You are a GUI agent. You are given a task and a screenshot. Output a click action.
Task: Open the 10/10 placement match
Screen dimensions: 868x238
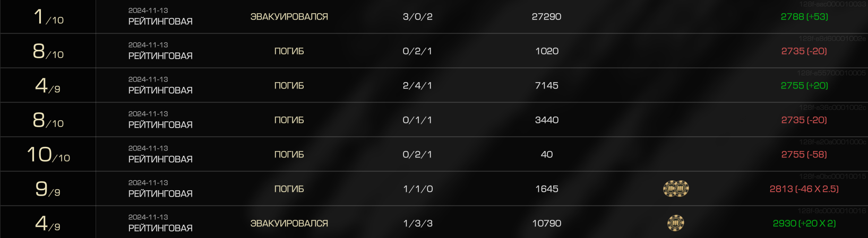tap(434, 154)
